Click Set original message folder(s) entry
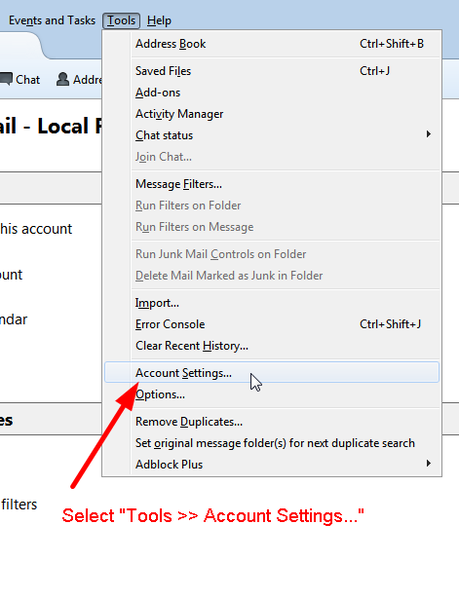This screenshot has width=459, height=599. (x=272, y=443)
